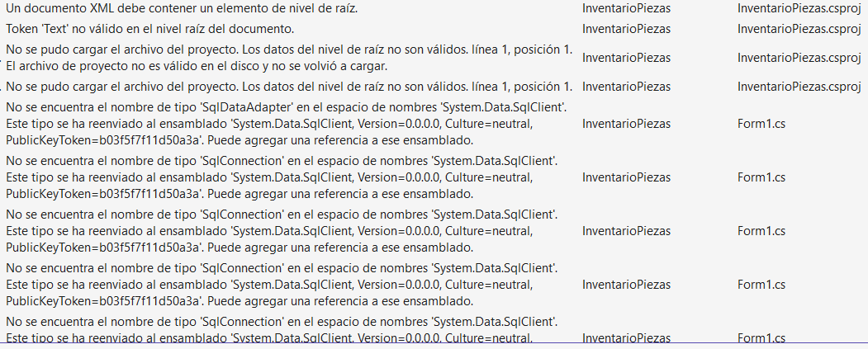
Task: Click InventarioPiezas.csproj in the Token 'Text' row
Action: [x=799, y=29]
